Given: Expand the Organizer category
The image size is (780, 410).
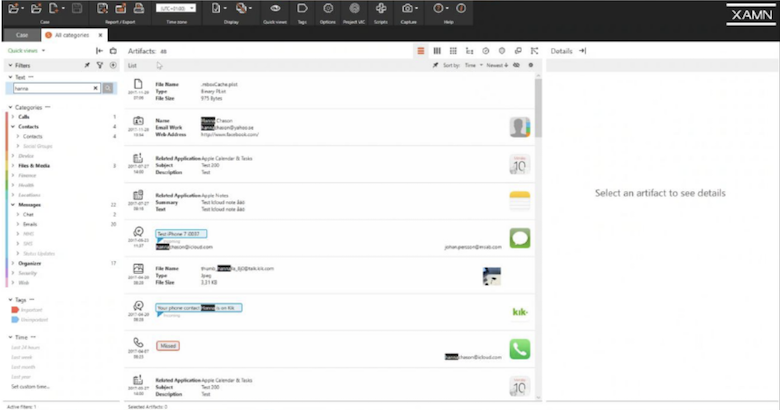Looking at the screenshot, I should 13,263.
